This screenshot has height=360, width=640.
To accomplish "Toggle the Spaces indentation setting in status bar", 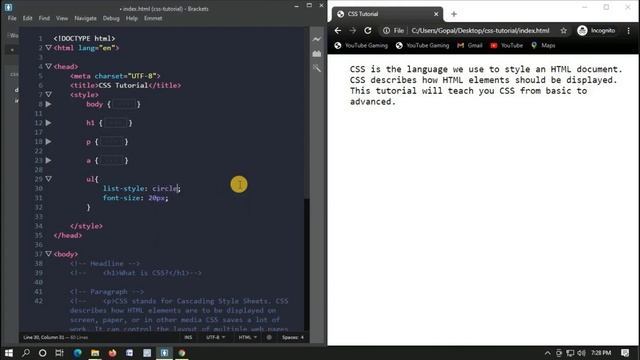I will pyautogui.click(x=293, y=338).
